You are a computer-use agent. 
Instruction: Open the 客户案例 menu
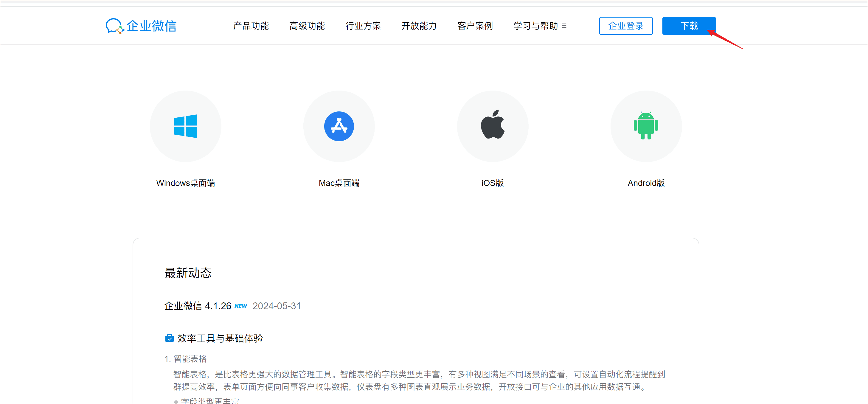coord(475,26)
